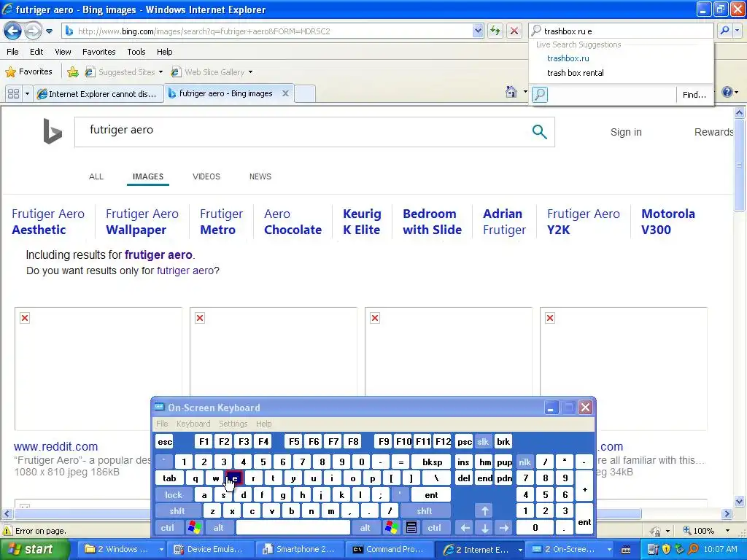Switch to the VIDEOS results tab
Image resolution: width=747 pixels, height=560 pixels.
pyautogui.click(x=206, y=176)
